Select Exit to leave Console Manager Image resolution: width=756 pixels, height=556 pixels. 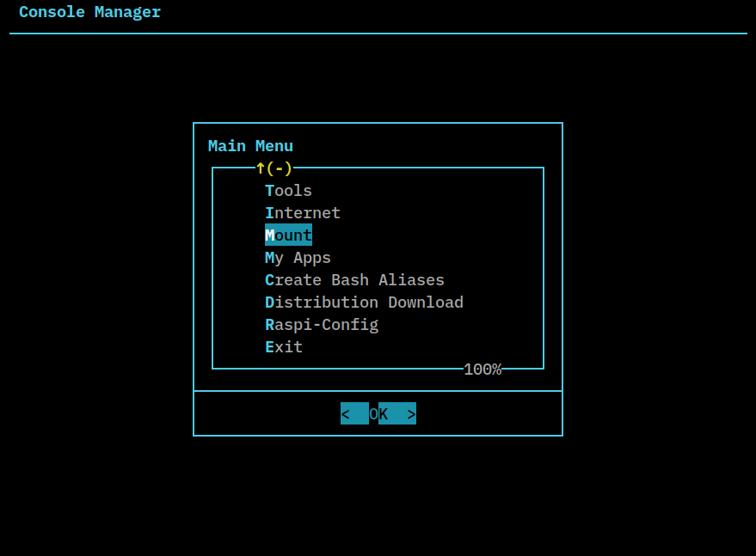point(283,346)
